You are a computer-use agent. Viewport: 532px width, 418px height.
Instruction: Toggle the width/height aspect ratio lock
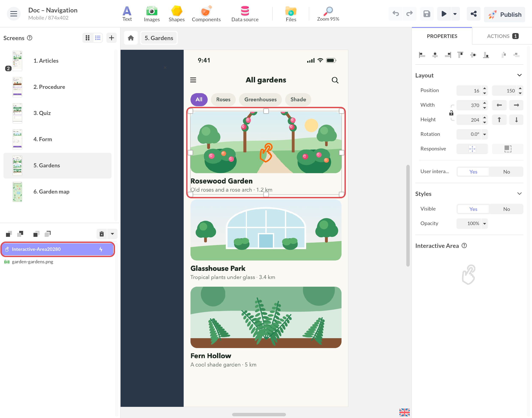[x=451, y=113]
